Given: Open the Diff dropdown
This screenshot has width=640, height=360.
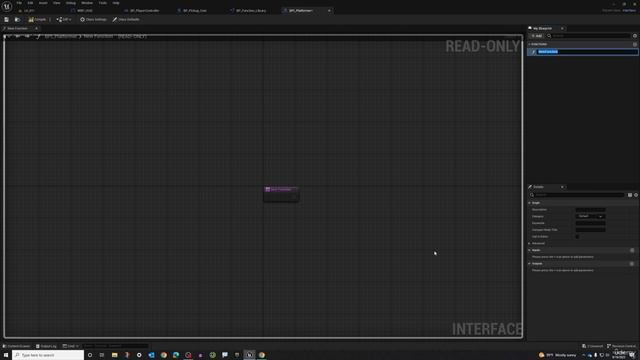Looking at the screenshot, I should pyautogui.click(x=64, y=19).
